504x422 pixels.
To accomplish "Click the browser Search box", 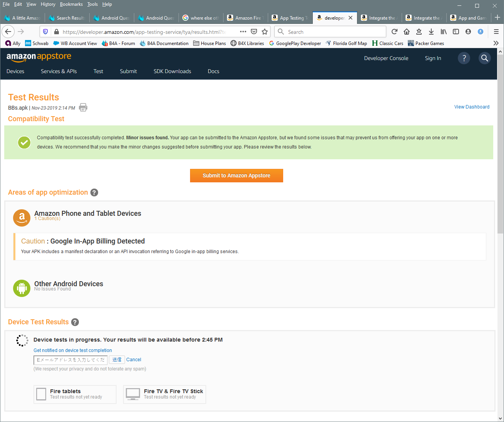I will pos(330,32).
